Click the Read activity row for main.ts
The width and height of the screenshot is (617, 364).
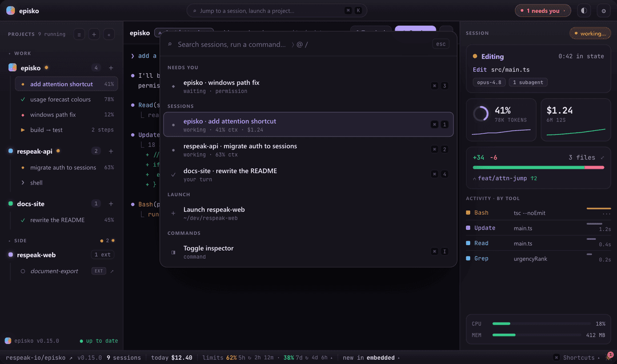538,243
